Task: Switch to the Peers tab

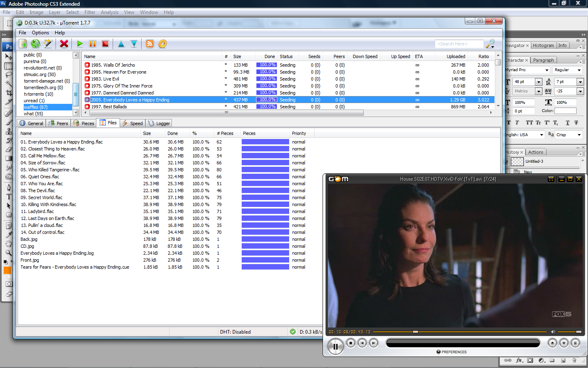Action: [x=58, y=123]
